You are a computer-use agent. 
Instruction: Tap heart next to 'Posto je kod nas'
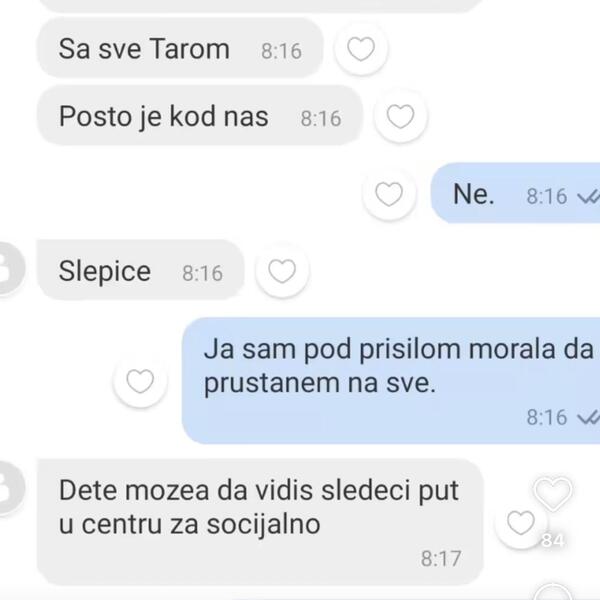[x=400, y=116]
